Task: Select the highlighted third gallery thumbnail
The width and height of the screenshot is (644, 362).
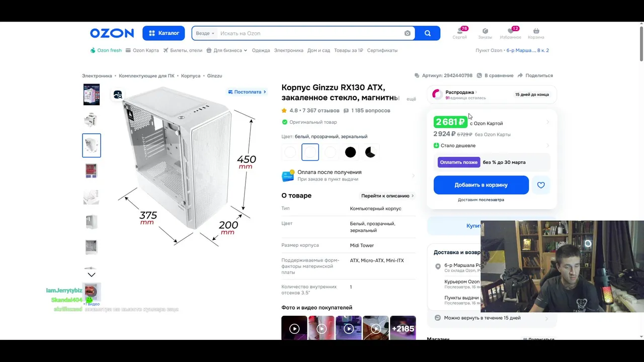Action: pyautogui.click(x=92, y=145)
